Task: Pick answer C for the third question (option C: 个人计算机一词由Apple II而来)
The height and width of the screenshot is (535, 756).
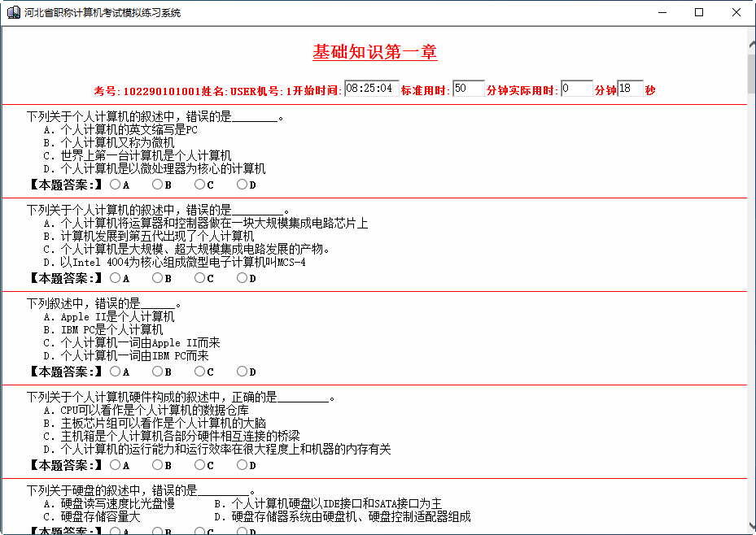Action: (x=200, y=371)
